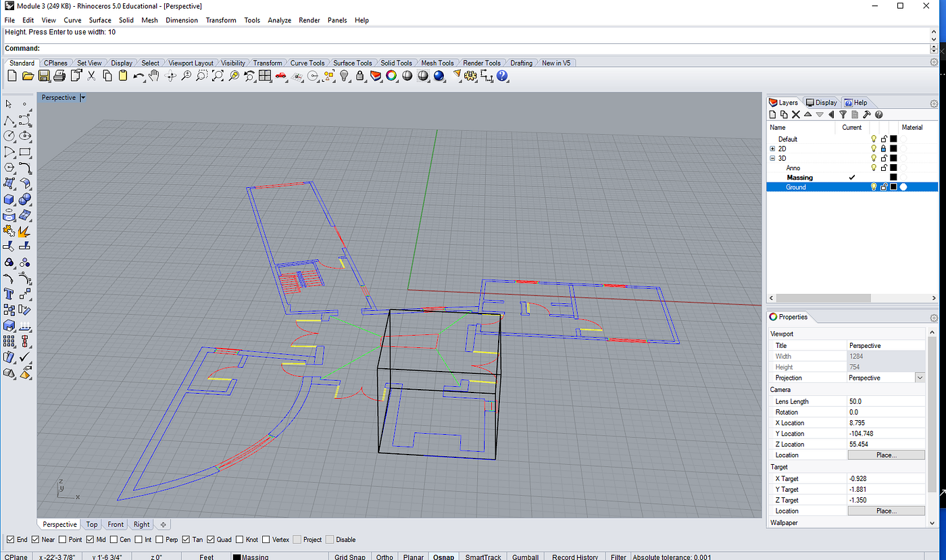Viewport: 946px width, 560px height.
Task: Open toolbar tabs gear options menu
Action: pyautogui.click(x=935, y=62)
